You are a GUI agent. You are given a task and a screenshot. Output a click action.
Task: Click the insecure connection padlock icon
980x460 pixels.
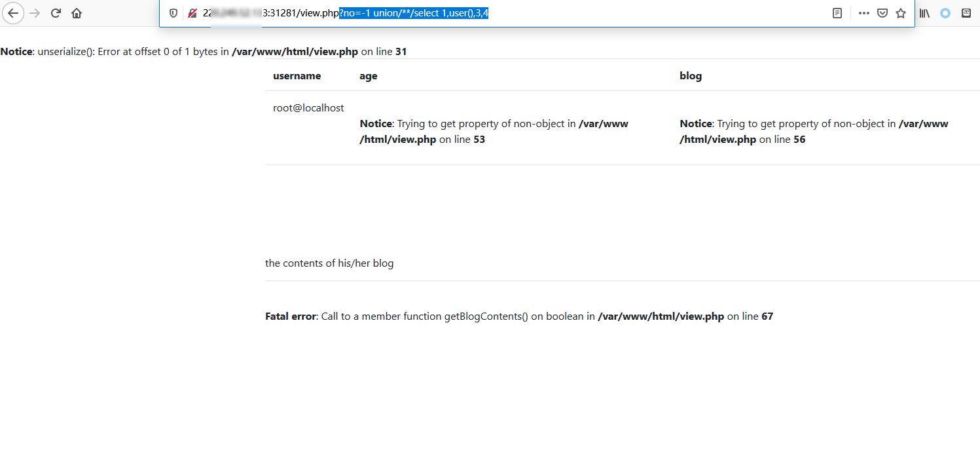point(192,13)
